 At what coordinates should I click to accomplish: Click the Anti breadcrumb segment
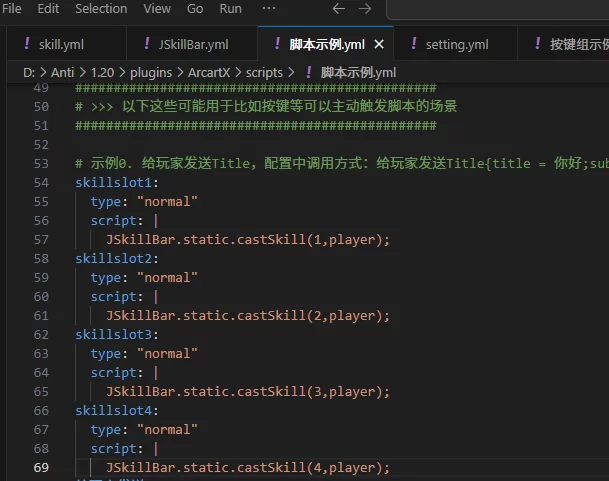[x=62, y=73]
